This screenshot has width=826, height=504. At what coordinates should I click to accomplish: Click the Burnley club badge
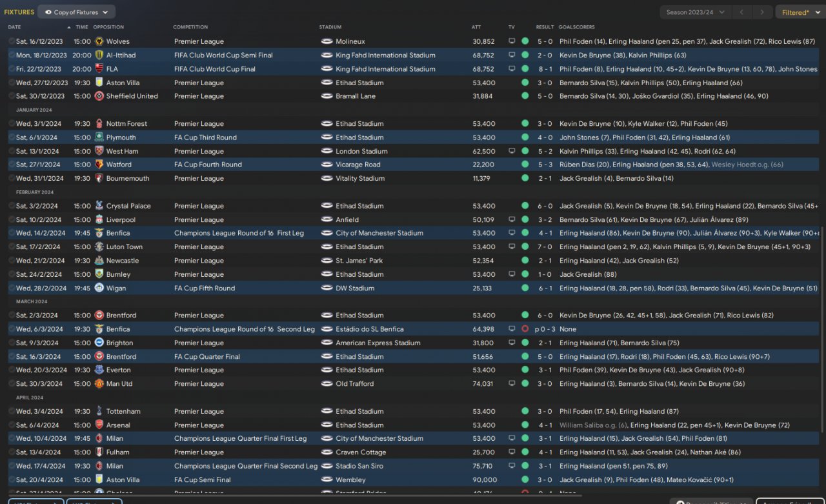[x=99, y=274]
